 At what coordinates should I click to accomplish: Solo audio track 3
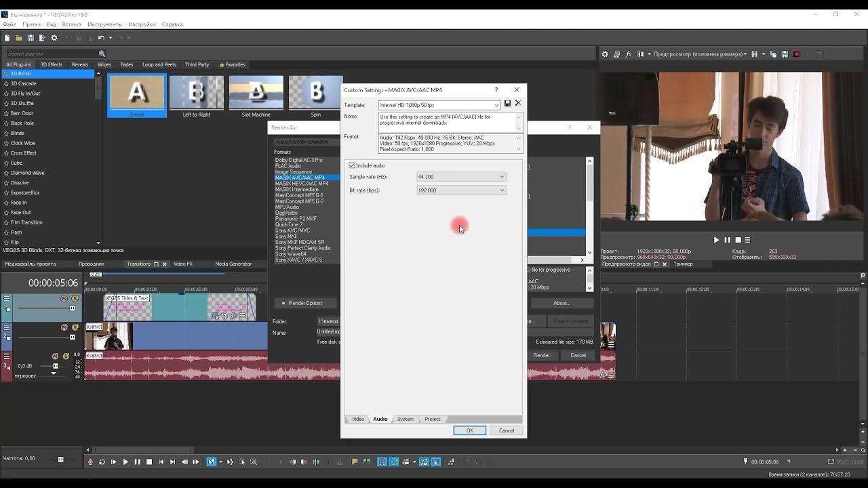(x=66, y=356)
